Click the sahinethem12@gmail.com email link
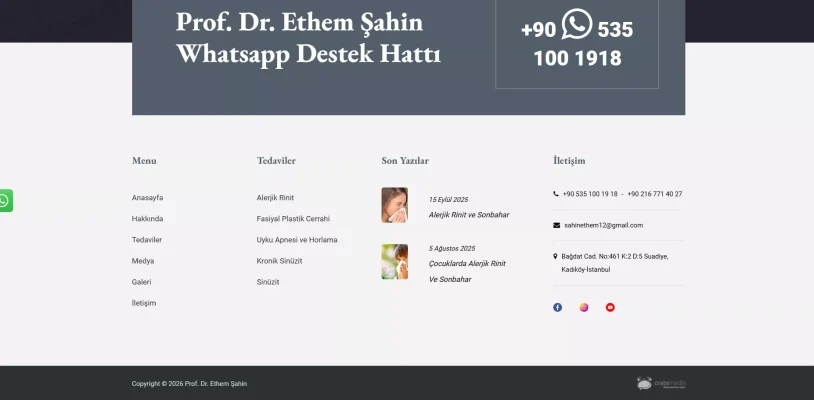The image size is (814, 400). (603, 225)
